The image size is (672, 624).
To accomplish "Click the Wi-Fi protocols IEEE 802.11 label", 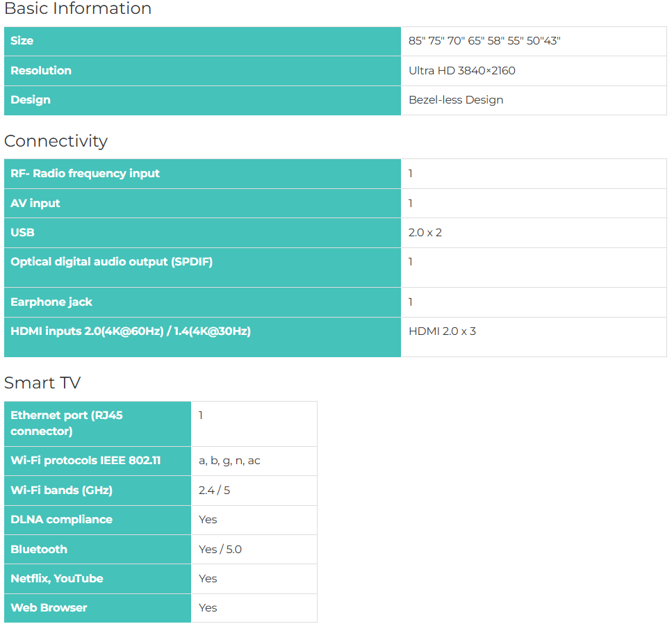I will [85, 461].
